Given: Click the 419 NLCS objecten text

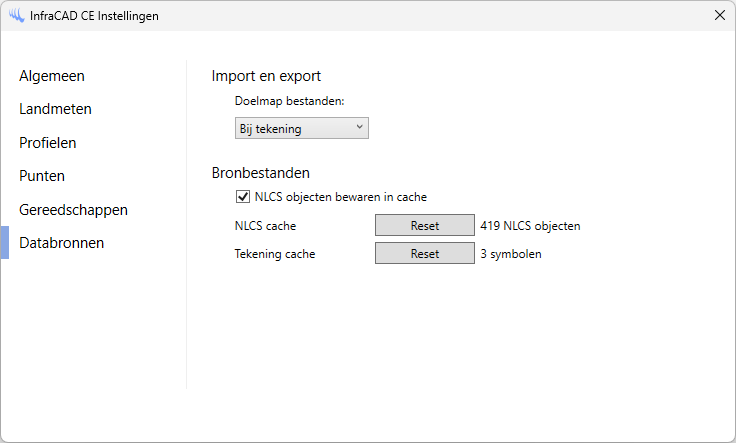Looking at the screenshot, I should (x=530, y=226).
